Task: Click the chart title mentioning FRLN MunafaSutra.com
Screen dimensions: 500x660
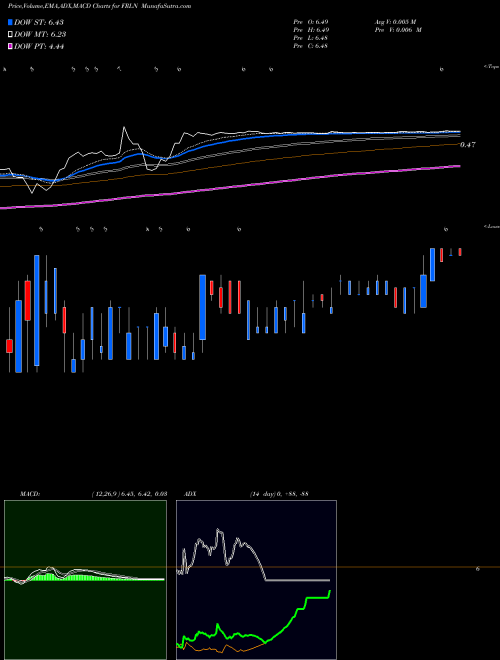Action: coord(99,6)
